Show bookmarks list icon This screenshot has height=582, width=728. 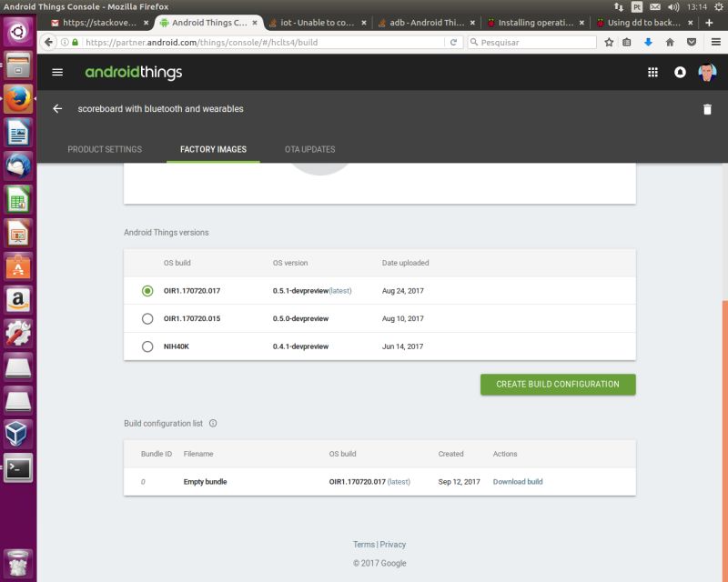coord(627,42)
